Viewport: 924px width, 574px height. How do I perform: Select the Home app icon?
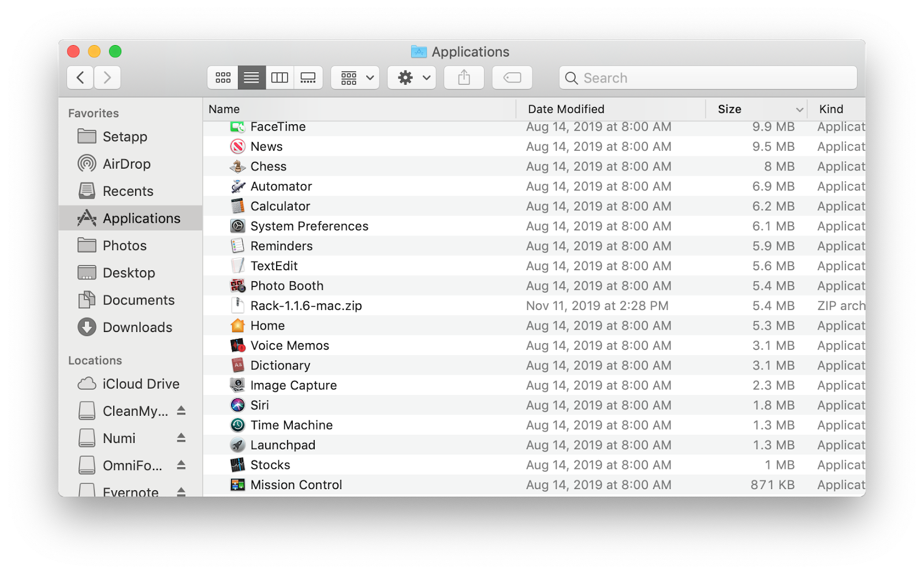(238, 326)
